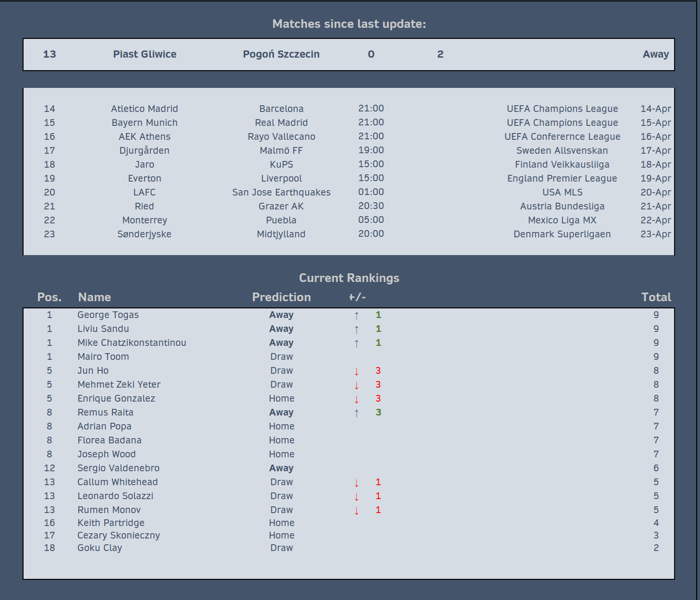Image resolution: width=700 pixels, height=600 pixels.
Task: Click the up arrow in Mike Chatzikonstantinou row
Action: (356, 343)
